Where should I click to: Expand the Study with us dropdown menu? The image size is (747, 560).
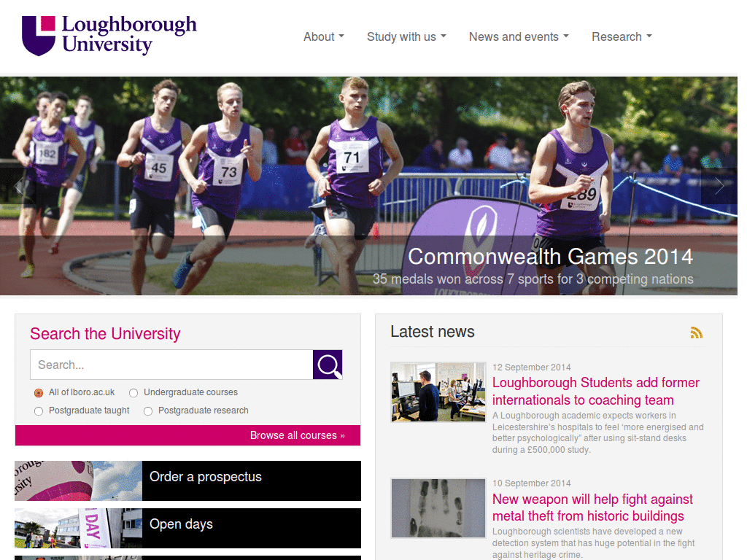pos(406,36)
